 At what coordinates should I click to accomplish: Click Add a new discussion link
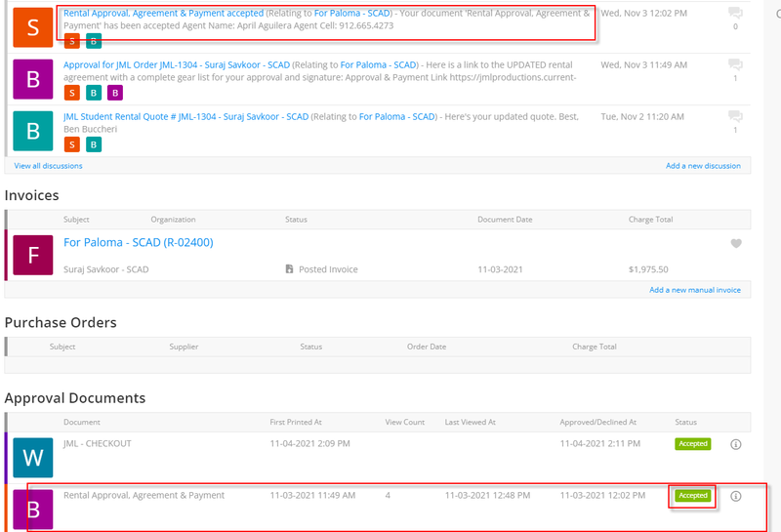[x=702, y=166]
